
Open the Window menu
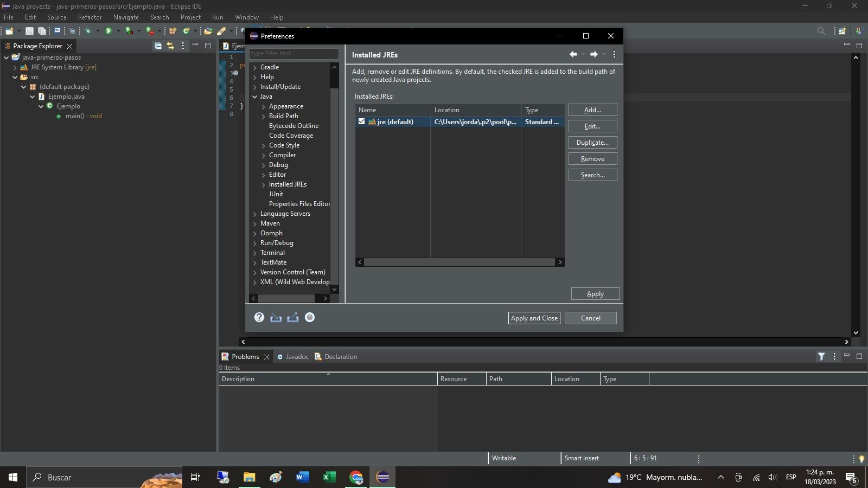coord(247,17)
